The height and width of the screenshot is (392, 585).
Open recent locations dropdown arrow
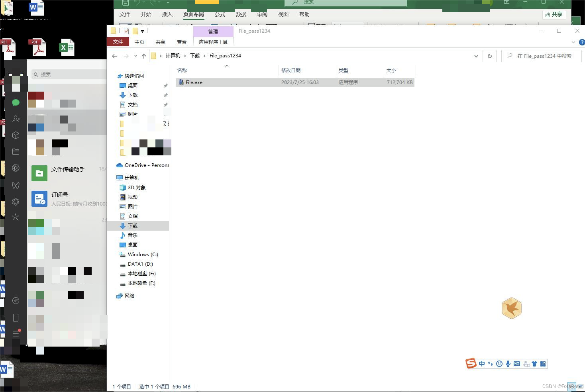pos(135,56)
